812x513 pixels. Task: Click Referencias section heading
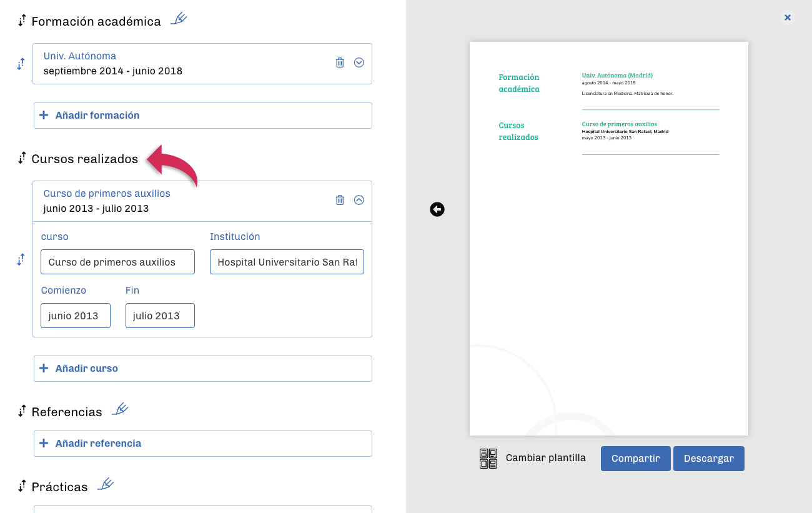point(67,412)
